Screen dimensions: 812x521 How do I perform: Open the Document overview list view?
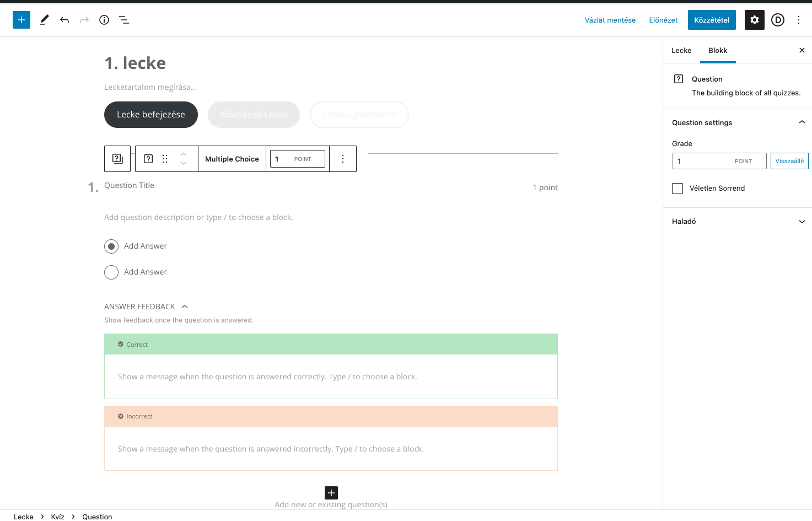pos(123,19)
